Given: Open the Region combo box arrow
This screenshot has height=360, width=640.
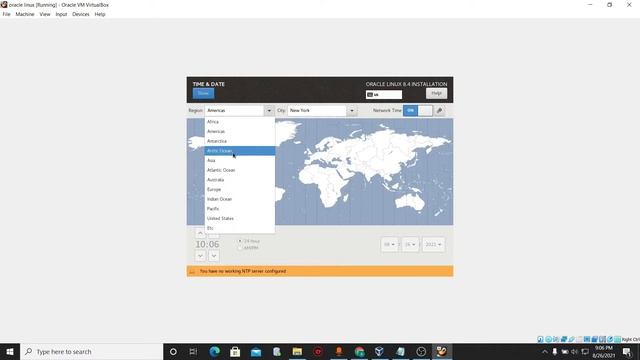Looking at the screenshot, I should (269, 111).
